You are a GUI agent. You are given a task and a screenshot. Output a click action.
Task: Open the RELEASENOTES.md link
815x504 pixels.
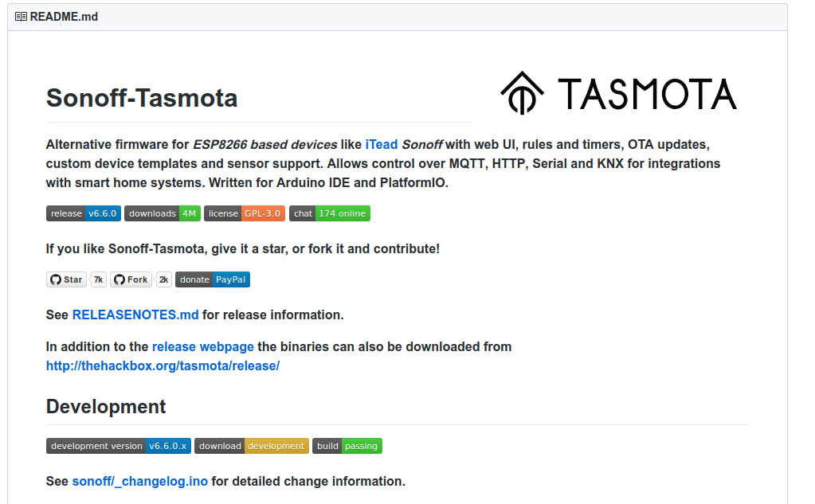click(135, 315)
